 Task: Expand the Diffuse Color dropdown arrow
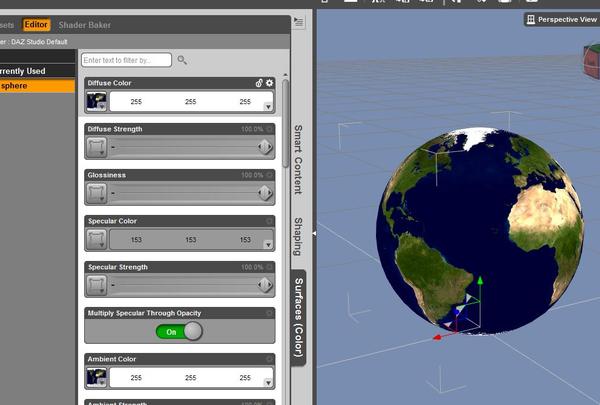pyautogui.click(x=268, y=107)
